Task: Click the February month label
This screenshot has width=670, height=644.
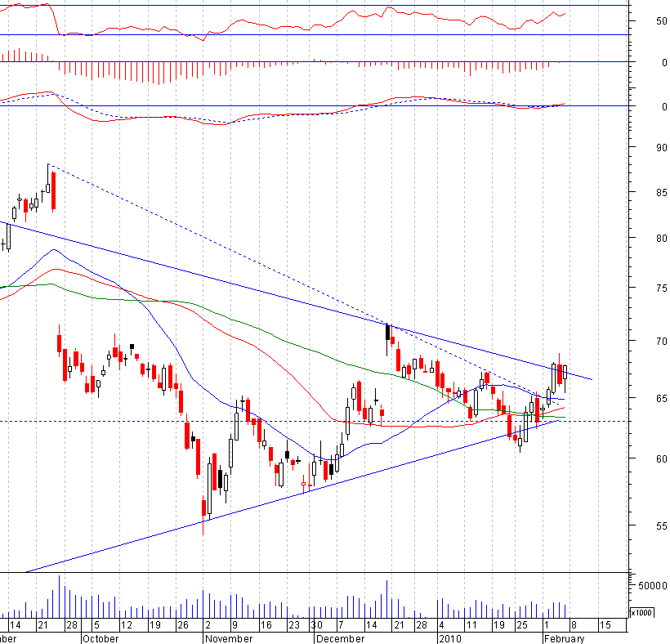Action: click(x=564, y=639)
